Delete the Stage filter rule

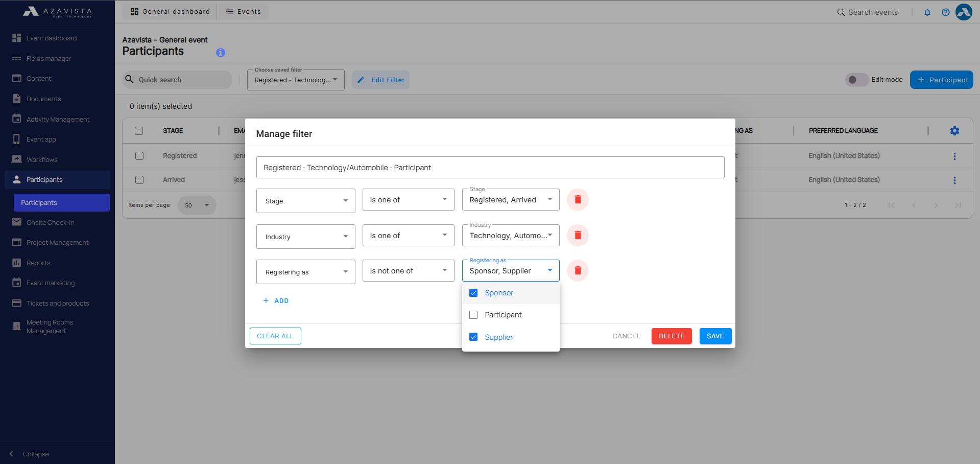(578, 199)
